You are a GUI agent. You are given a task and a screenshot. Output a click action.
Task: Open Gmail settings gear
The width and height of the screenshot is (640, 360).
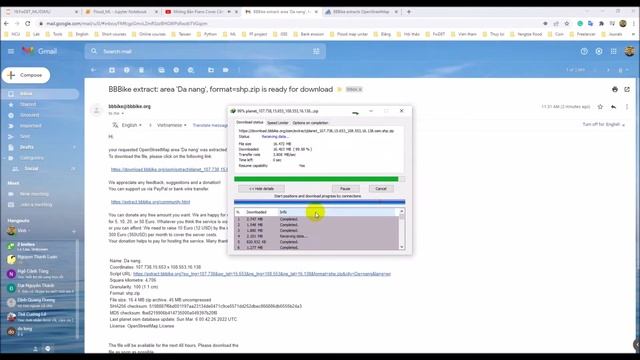pyautogui.click(x=599, y=51)
